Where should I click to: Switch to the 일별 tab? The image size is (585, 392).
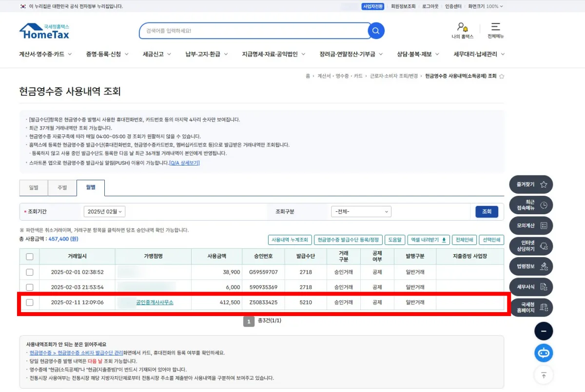tap(33, 187)
